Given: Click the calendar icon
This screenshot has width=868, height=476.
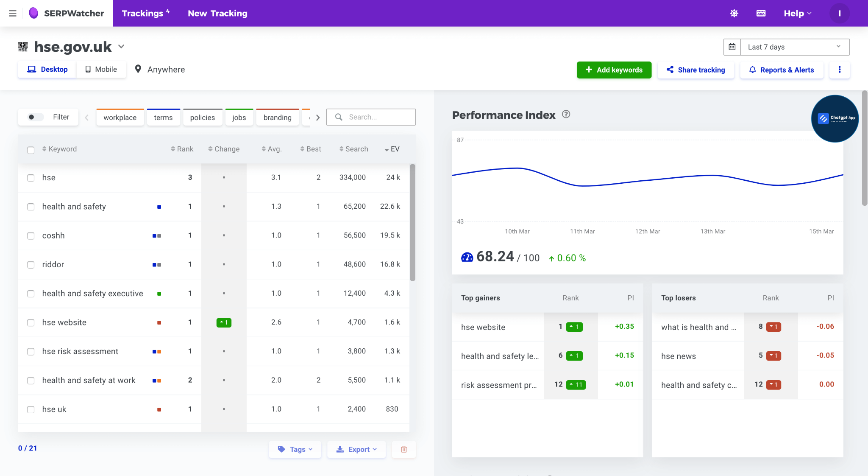Looking at the screenshot, I should click(732, 47).
